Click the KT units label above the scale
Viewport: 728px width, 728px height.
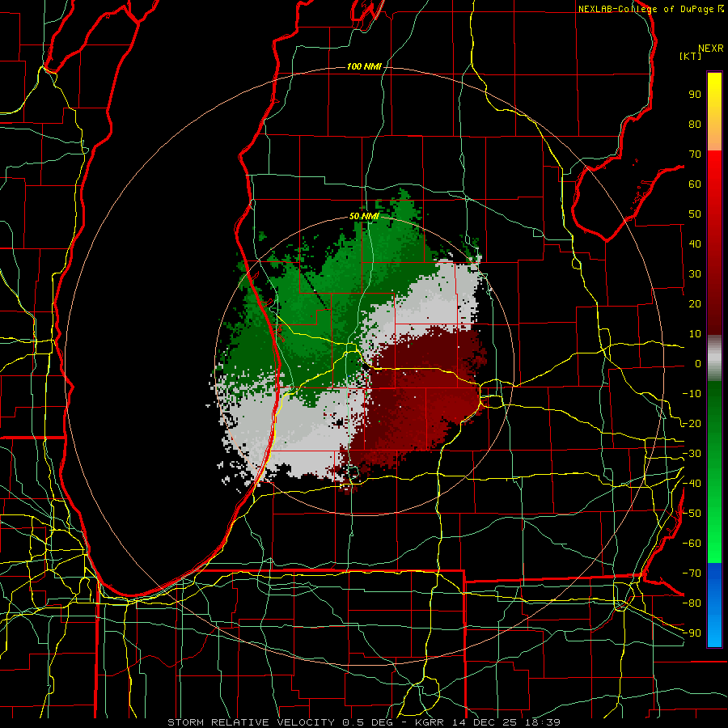(x=691, y=56)
